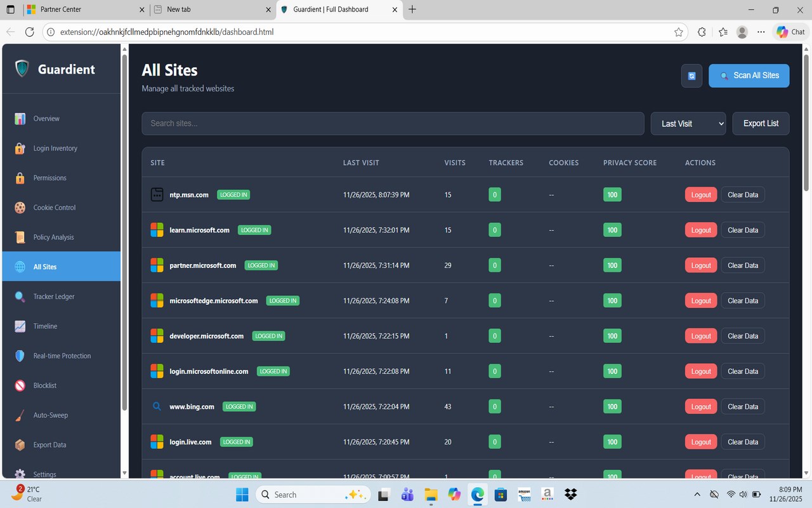This screenshot has width=812, height=508.
Task: Click the LAST VISIT column header
Action: [361, 163]
